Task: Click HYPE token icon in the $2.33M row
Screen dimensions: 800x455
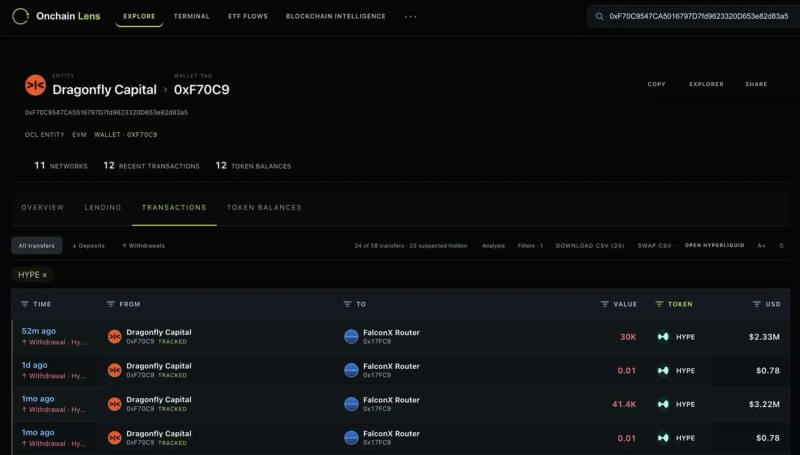Action: coord(663,337)
